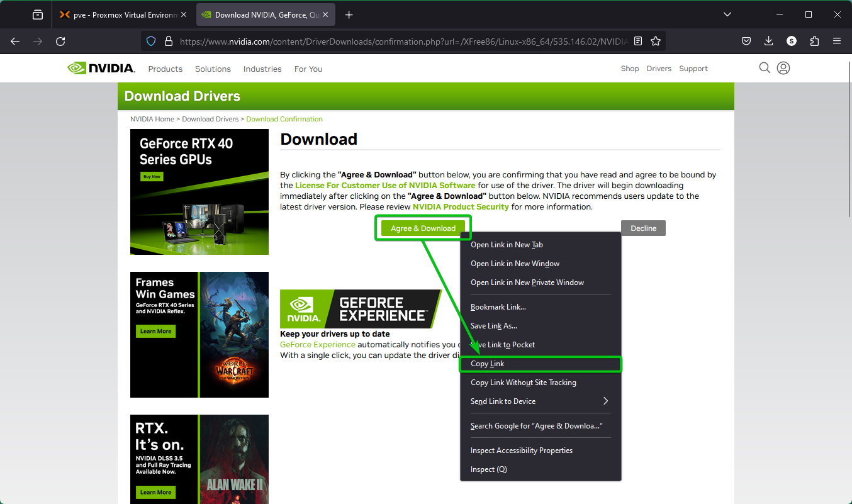Open Firefox View icon in tab bar
The image size is (852, 504).
click(x=38, y=14)
